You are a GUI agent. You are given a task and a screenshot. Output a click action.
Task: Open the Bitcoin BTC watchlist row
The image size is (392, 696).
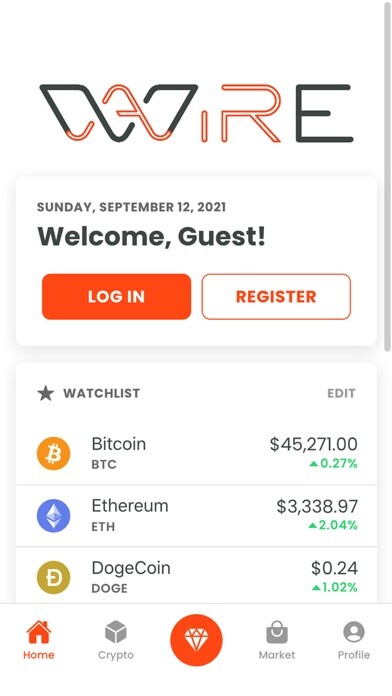point(196,454)
